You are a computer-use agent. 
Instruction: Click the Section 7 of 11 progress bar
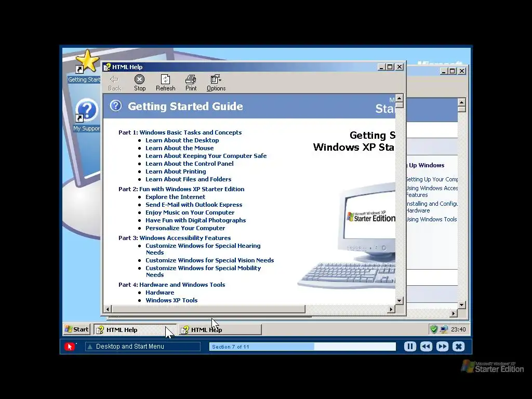coord(302,347)
